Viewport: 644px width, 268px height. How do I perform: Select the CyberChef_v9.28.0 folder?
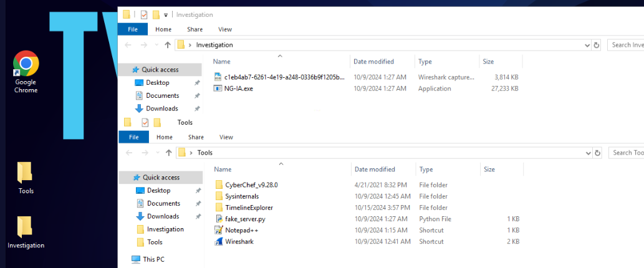[251, 185]
